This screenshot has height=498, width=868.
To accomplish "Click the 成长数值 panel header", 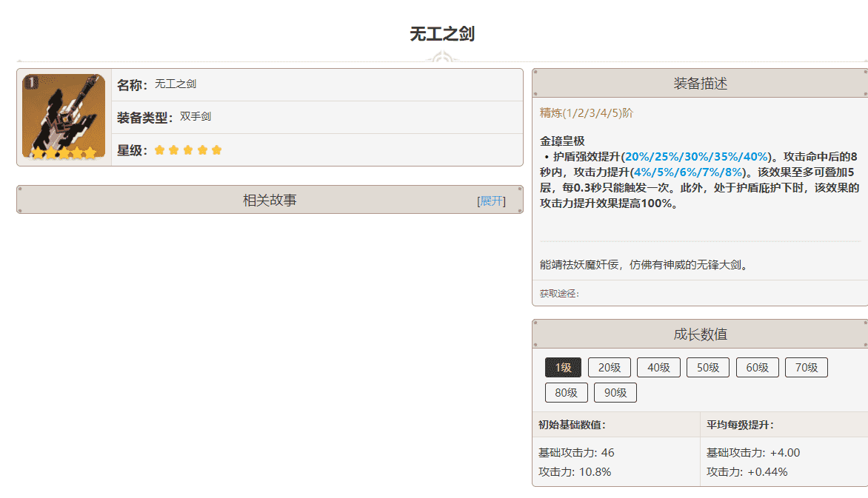I will (701, 334).
